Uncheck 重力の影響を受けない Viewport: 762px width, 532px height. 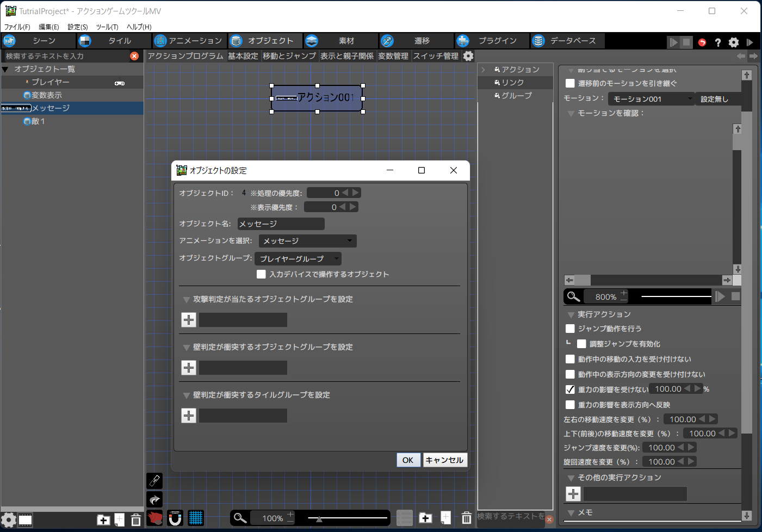coord(570,388)
